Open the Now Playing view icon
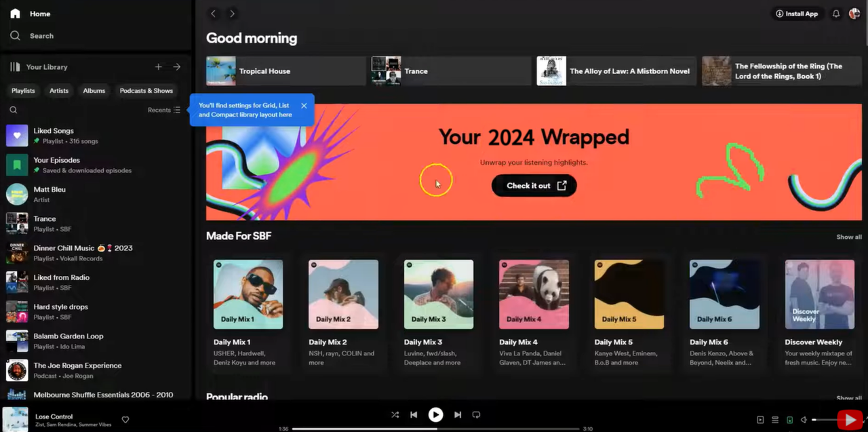The height and width of the screenshot is (432, 868). tap(760, 419)
